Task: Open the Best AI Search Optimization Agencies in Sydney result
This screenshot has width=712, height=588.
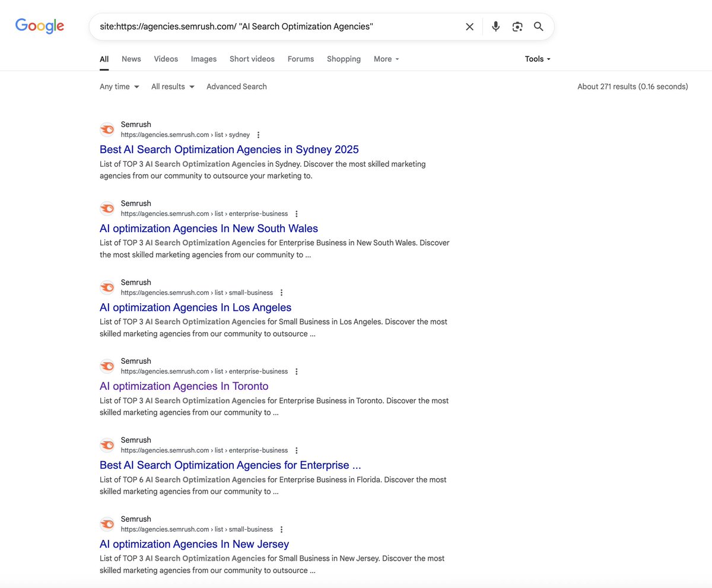Action: 229,149
